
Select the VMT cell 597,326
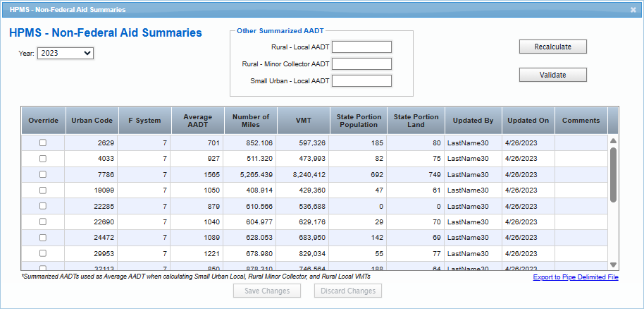click(x=303, y=143)
